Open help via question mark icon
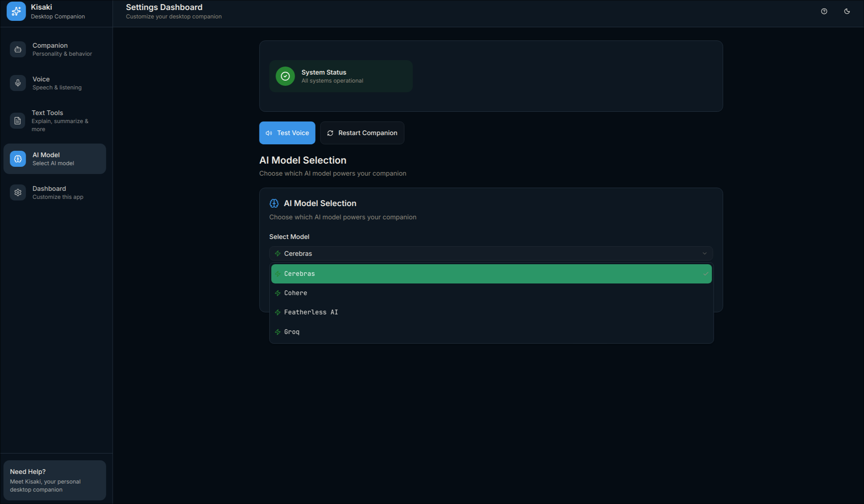Viewport: 864px width, 504px height. click(824, 11)
